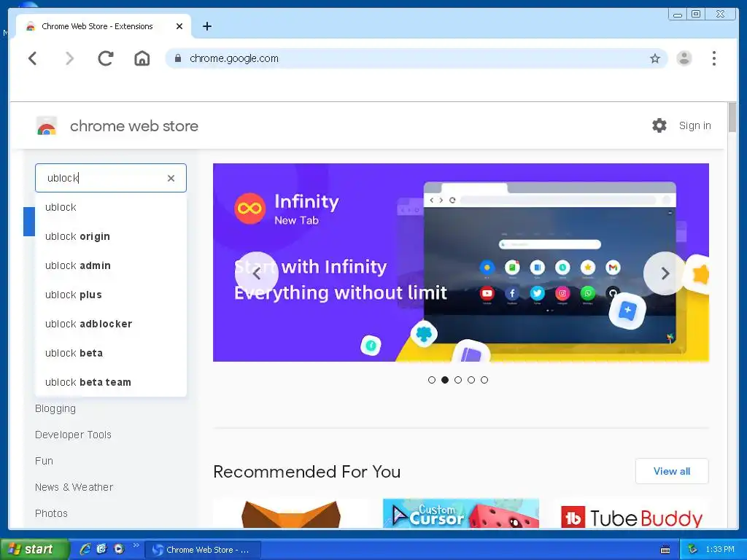Choose the 'ublock adblocker' suggestion

(x=111, y=324)
